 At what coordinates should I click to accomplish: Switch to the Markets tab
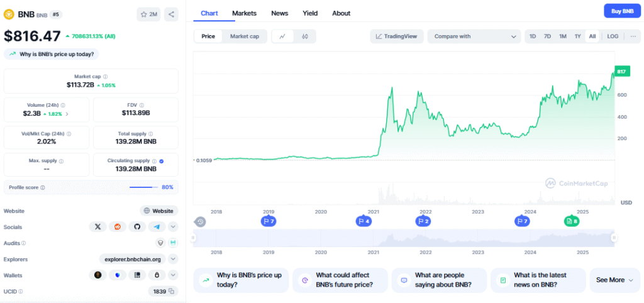click(x=244, y=13)
